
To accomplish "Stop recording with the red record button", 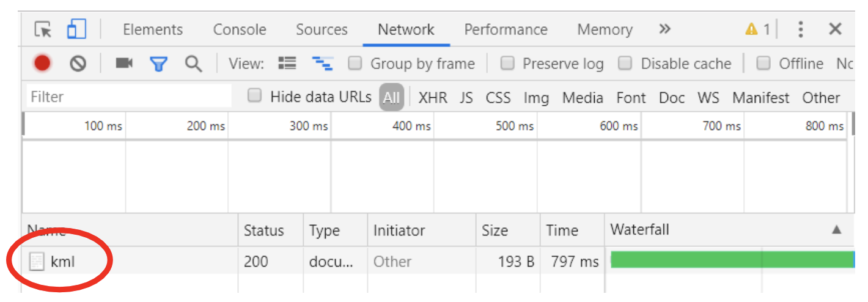I will click(42, 63).
